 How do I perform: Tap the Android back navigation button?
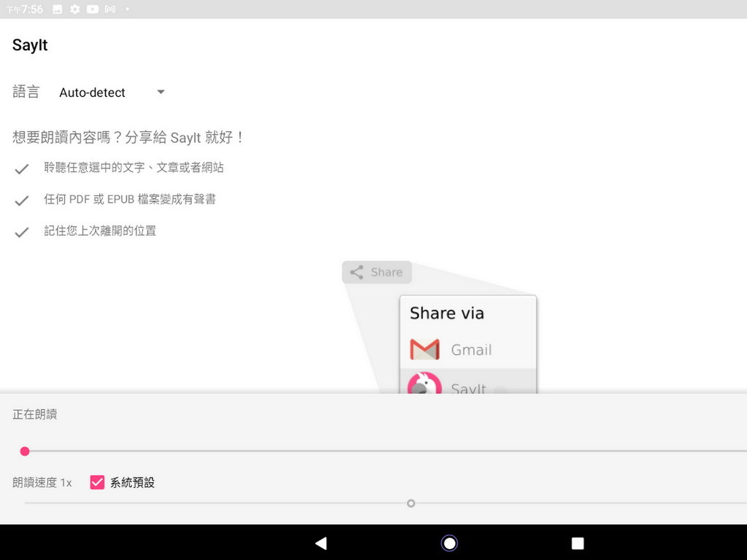[321, 542]
